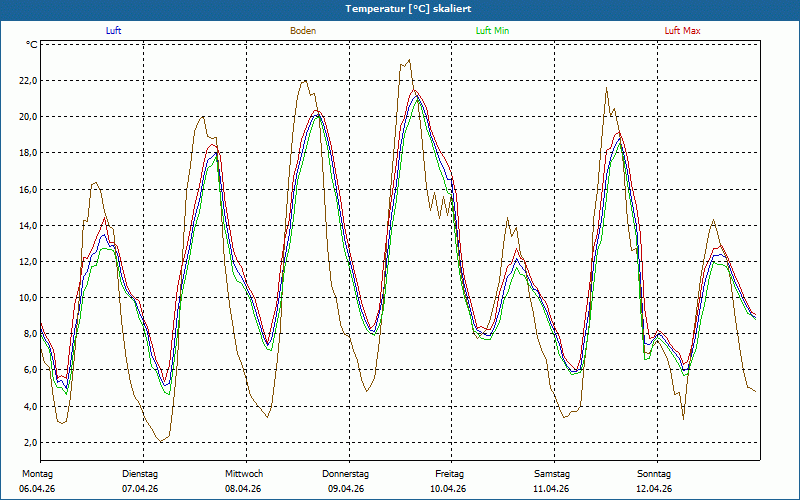Click the chart title 'Temperatur [°C] skaliert'
800x500 pixels.
click(408, 9)
